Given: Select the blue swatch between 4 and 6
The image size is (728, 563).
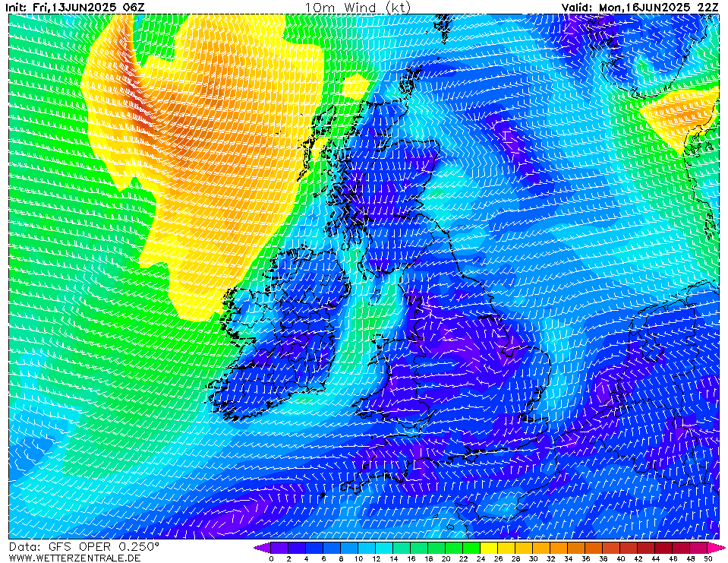Looking at the screenshot, I should pos(314,548).
